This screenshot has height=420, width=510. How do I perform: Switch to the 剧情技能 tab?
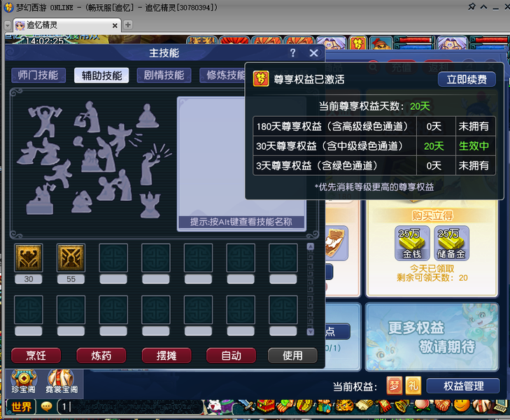pos(164,76)
